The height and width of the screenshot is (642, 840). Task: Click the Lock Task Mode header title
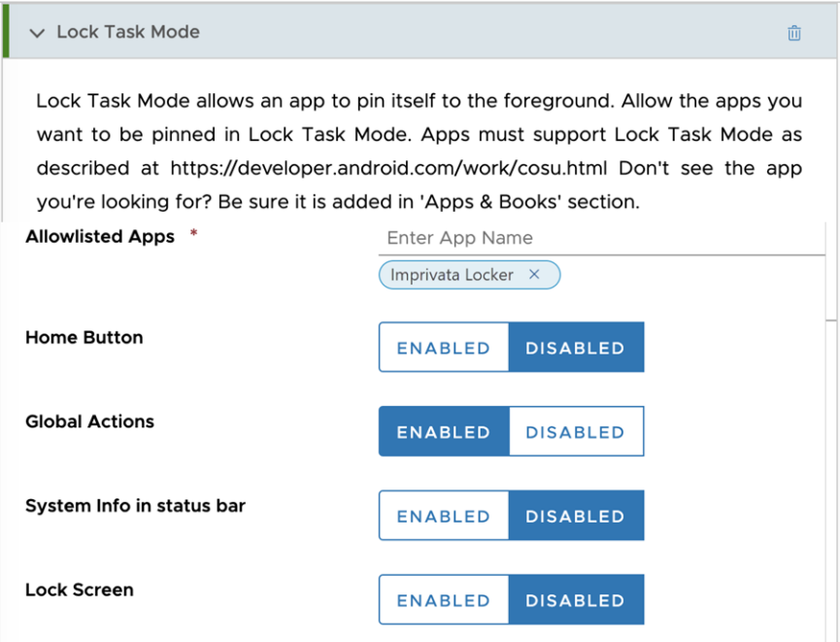(x=127, y=32)
